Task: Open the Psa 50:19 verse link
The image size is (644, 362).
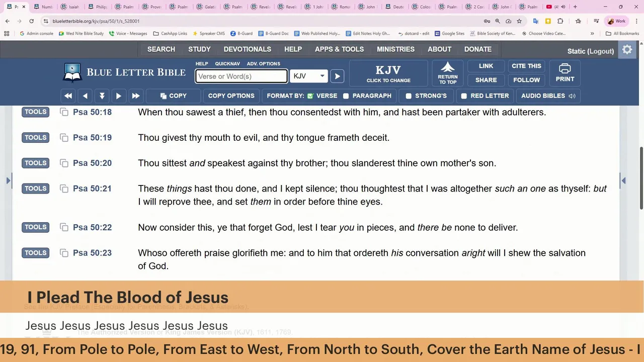Action: (x=92, y=138)
